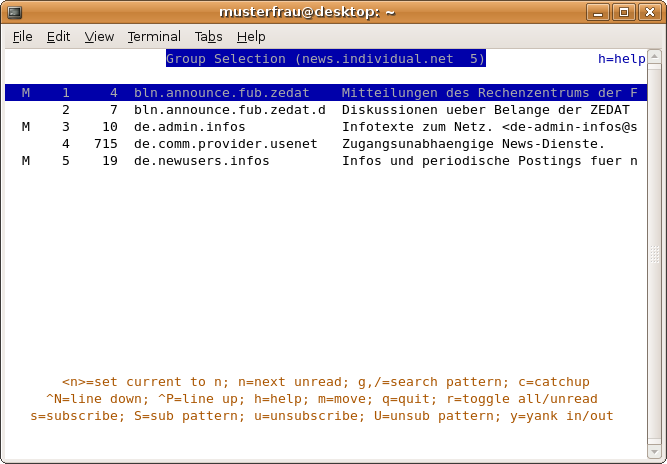Click the 'y=yank in/out' hint
667x464 pixels.
562,416
